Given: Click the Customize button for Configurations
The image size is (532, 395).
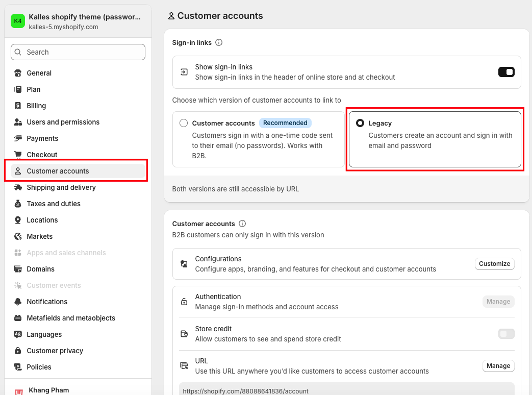Looking at the screenshot, I should coord(494,264).
